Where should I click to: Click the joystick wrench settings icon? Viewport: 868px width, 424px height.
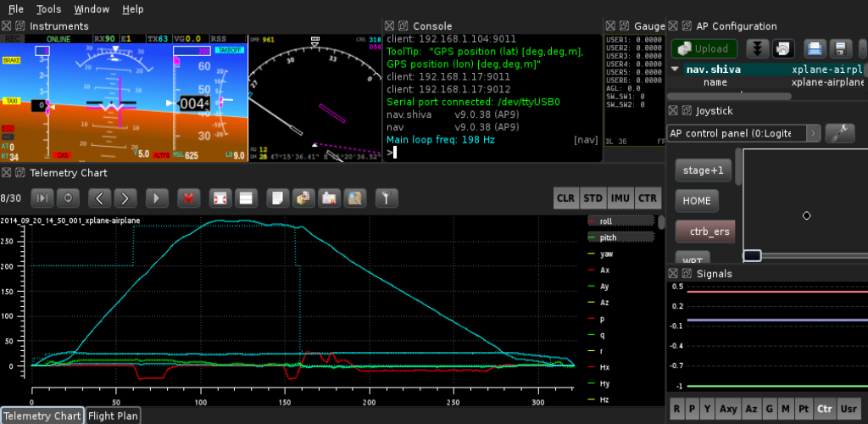pos(840,133)
